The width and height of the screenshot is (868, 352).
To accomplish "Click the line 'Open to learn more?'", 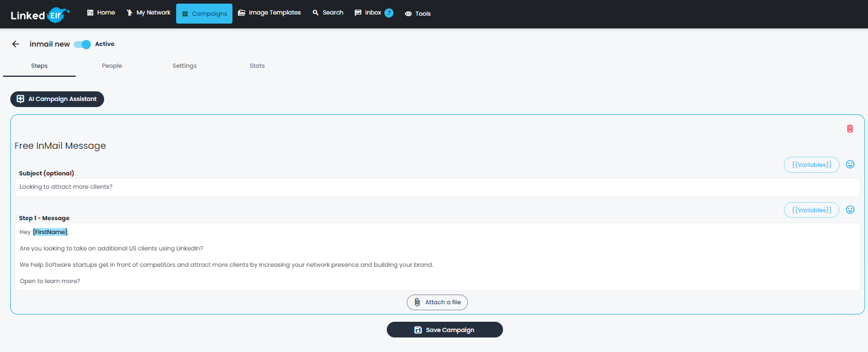I will [x=50, y=281].
